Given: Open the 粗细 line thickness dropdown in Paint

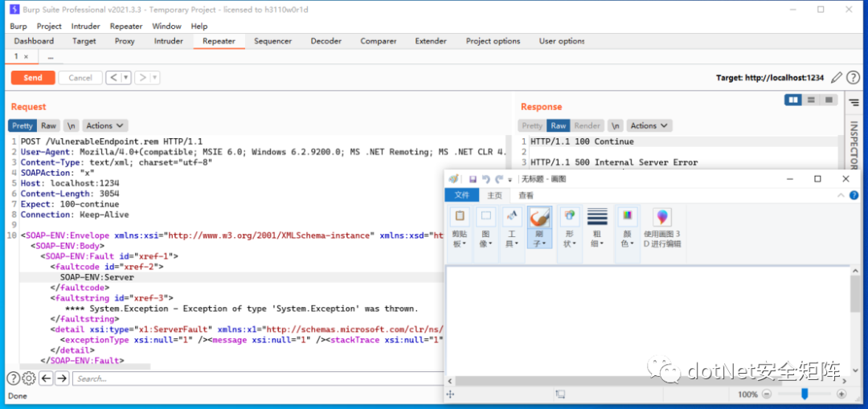Looking at the screenshot, I should pyautogui.click(x=597, y=228).
